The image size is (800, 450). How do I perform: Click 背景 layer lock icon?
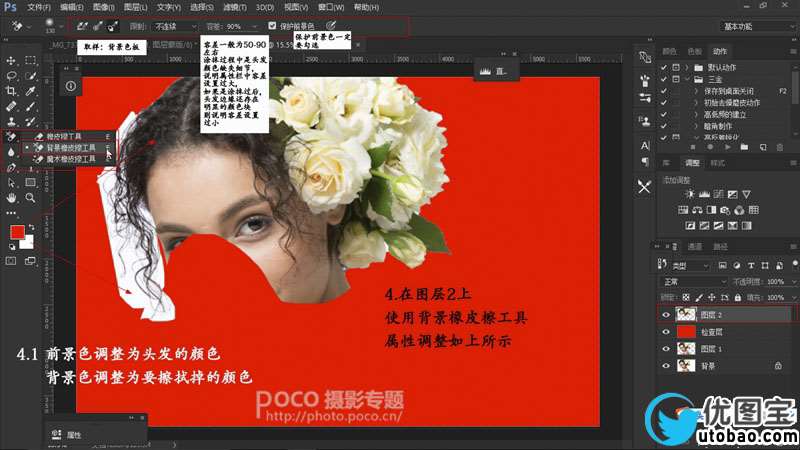pyautogui.click(x=778, y=366)
